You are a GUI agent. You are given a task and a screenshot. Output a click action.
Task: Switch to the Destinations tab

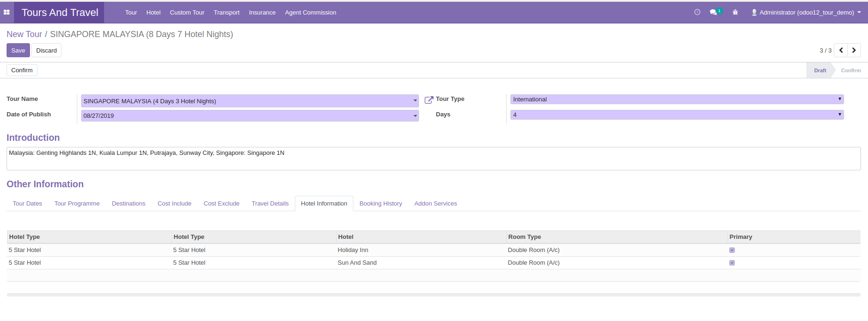pyautogui.click(x=128, y=204)
